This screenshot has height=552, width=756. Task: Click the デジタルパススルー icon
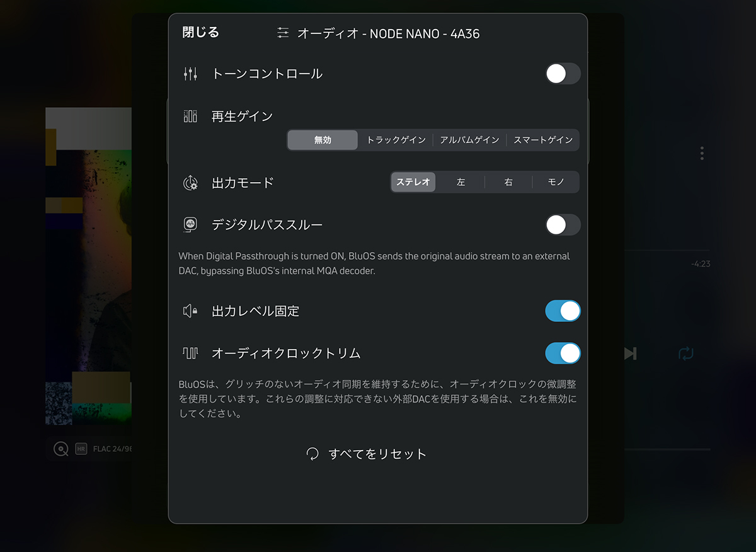tap(190, 225)
